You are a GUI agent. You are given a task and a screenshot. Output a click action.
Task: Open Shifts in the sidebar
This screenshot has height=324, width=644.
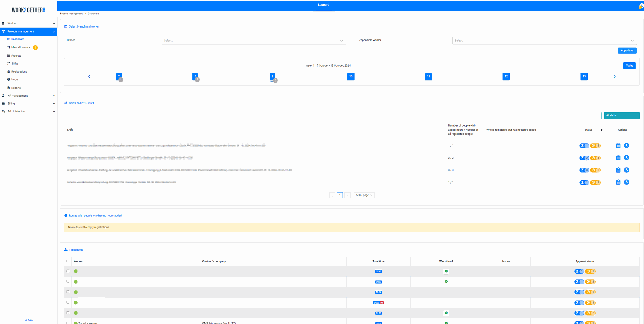[x=15, y=64]
